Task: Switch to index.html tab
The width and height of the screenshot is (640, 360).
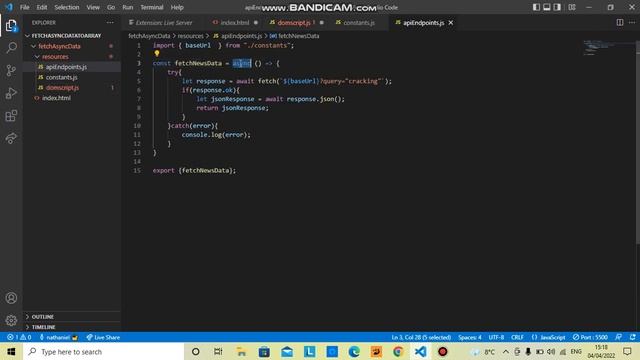Action: point(235,23)
